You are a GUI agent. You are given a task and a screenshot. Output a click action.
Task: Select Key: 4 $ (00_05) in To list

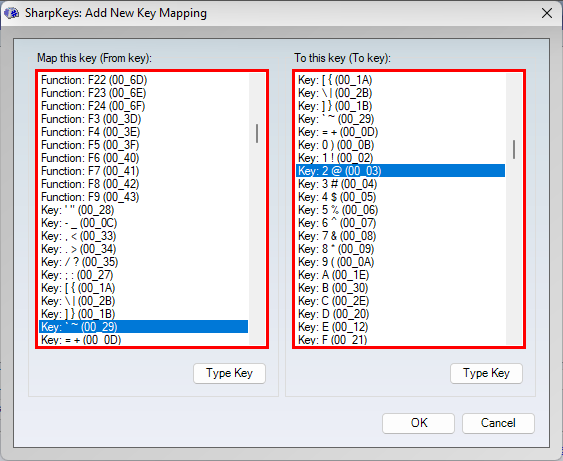tap(400, 197)
